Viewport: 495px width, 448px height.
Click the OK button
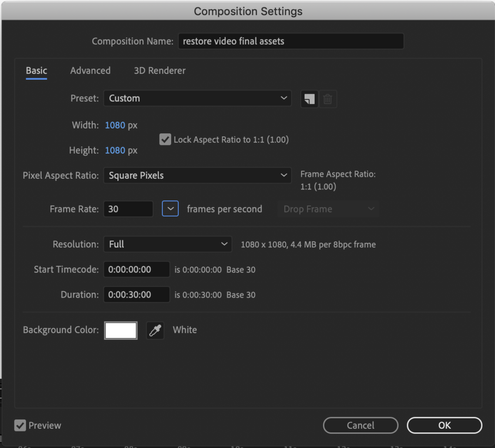[444, 425]
